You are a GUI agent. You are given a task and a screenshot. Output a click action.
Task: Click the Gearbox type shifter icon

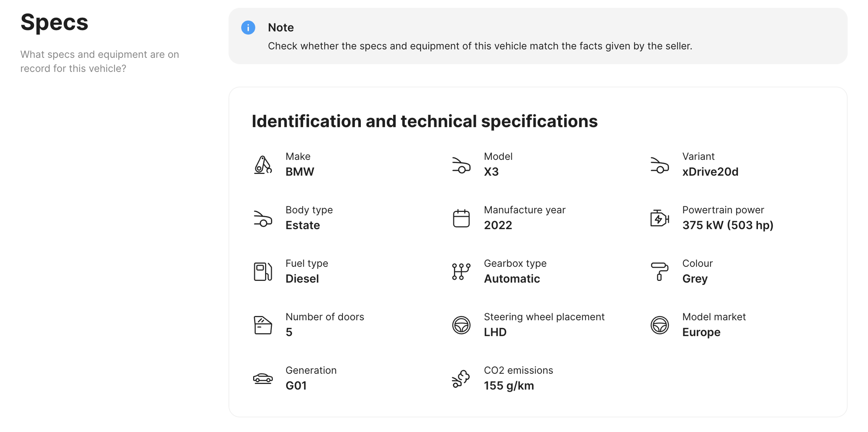point(461,271)
